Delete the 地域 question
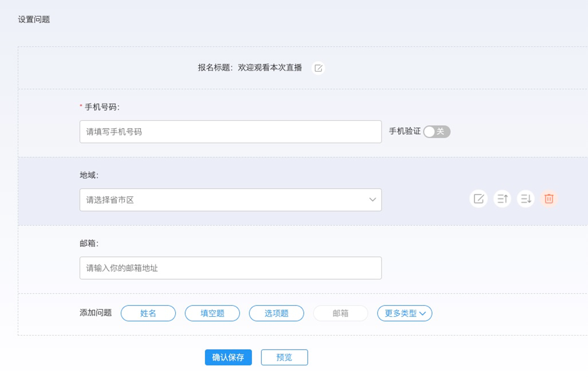The image size is (588, 386). point(549,199)
